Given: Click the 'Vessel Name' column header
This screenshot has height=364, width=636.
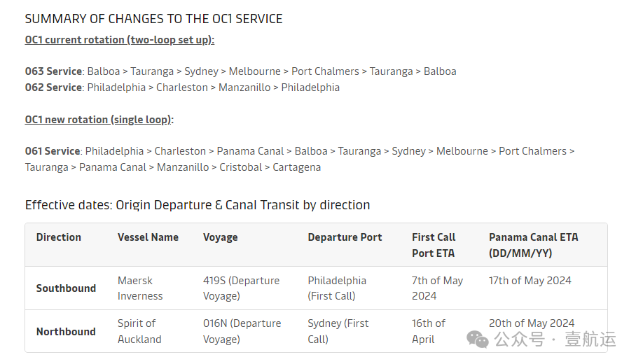Looking at the screenshot, I should (148, 237).
